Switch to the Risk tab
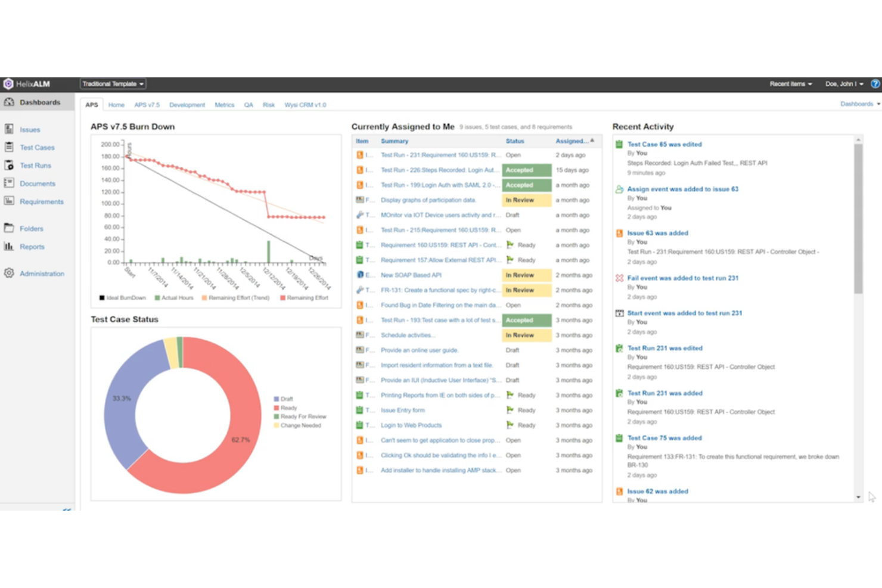This screenshot has width=882, height=588. tap(269, 105)
